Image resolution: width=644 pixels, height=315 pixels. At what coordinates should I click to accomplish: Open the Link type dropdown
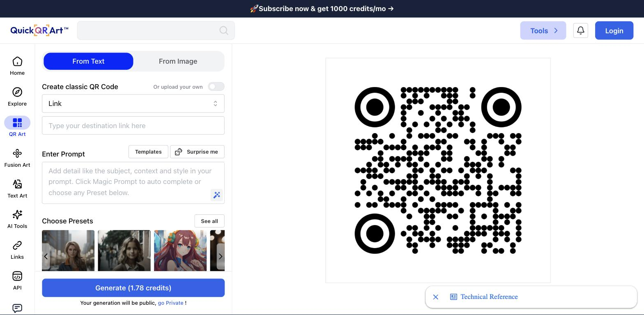[x=133, y=103]
